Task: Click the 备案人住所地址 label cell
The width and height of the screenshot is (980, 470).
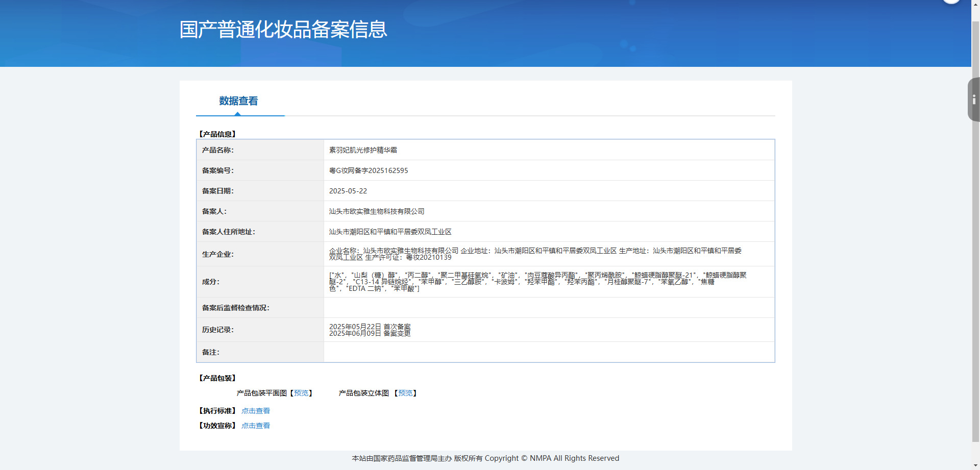Action: 260,232
